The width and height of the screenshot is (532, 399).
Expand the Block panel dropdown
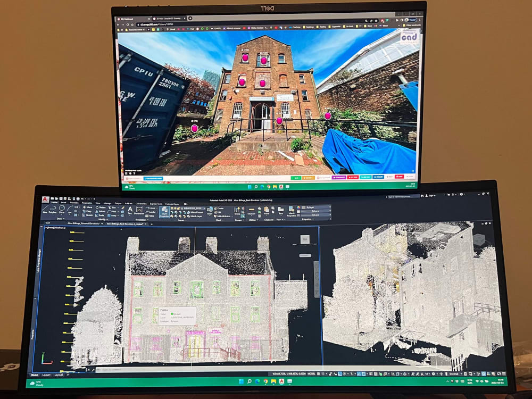[220, 220]
